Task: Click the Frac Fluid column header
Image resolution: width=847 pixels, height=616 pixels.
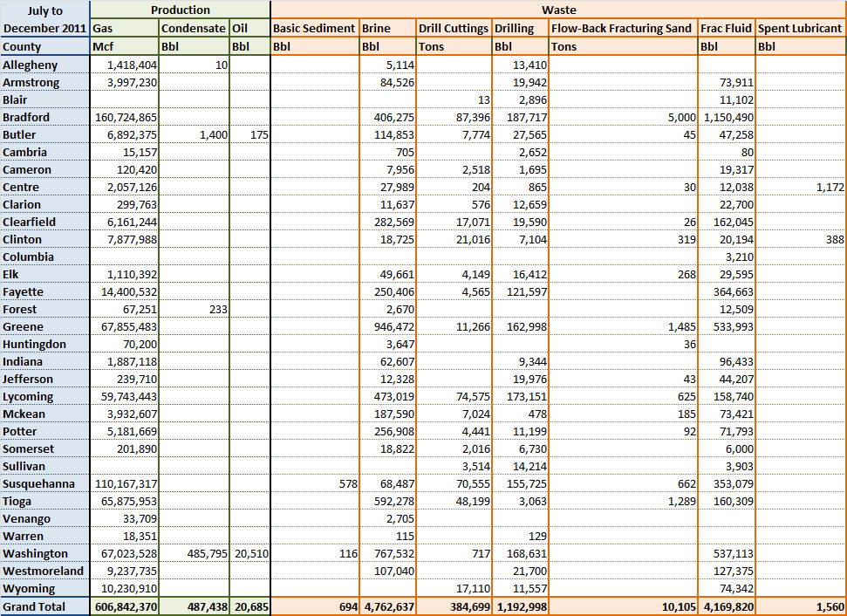Action: click(x=727, y=28)
